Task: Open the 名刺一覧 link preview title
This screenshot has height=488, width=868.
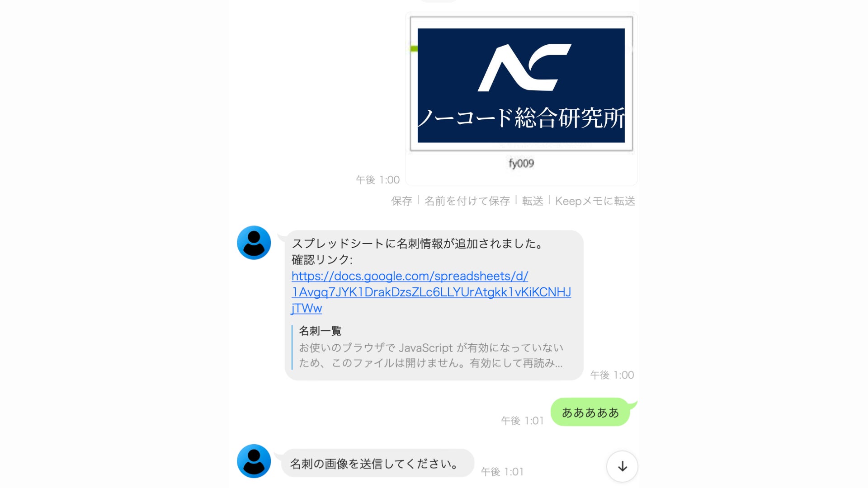Action: (x=320, y=331)
